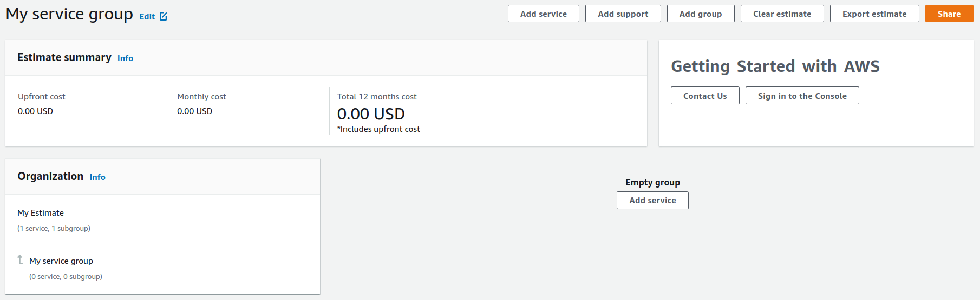Image resolution: width=980 pixels, height=300 pixels.
Task: Open the Info link beside Estimate summary
Action: (125, 58)
